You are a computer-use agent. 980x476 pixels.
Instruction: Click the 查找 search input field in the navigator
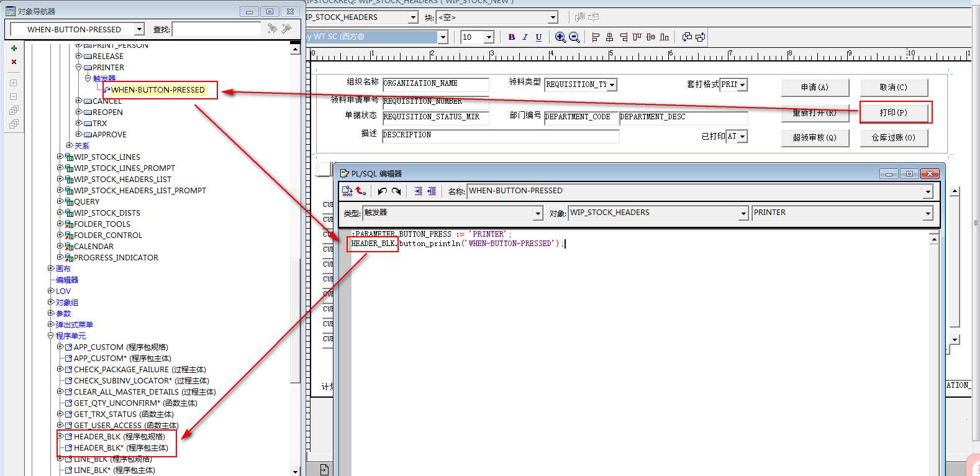coord(217,29)
